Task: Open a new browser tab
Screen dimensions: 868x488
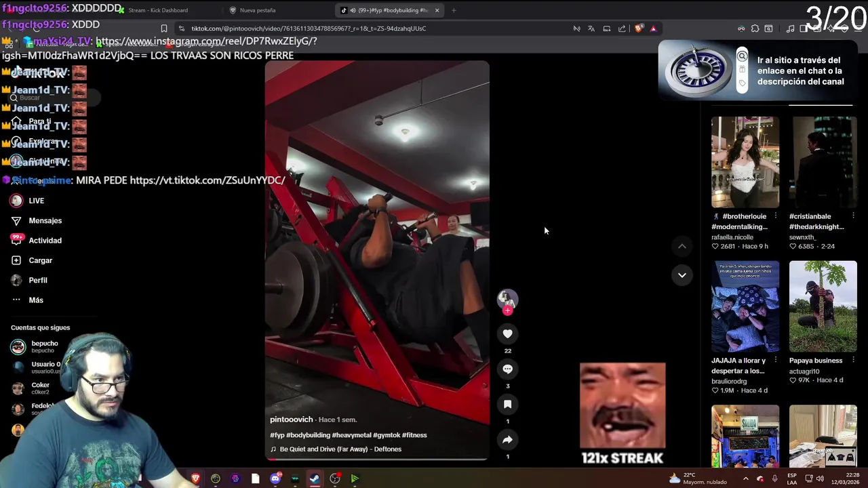Action: click(454, 10)
